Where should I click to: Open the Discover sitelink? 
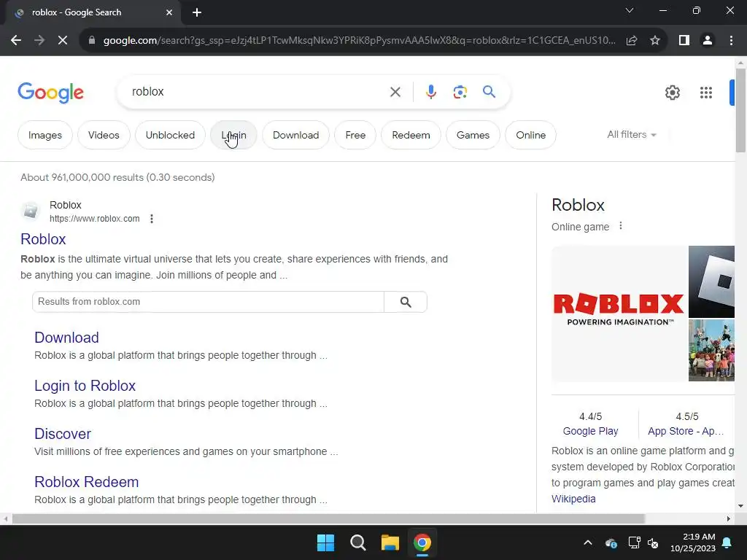click(63, 433)
